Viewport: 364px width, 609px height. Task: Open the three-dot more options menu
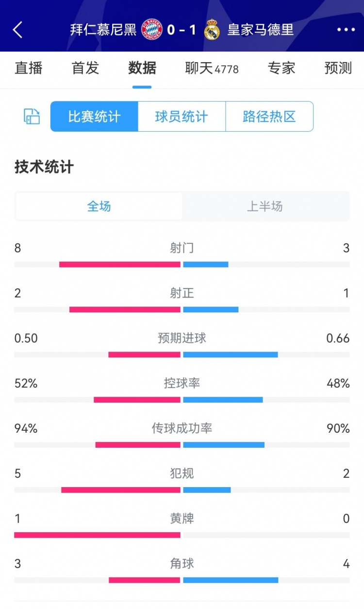tap(346, 30)
